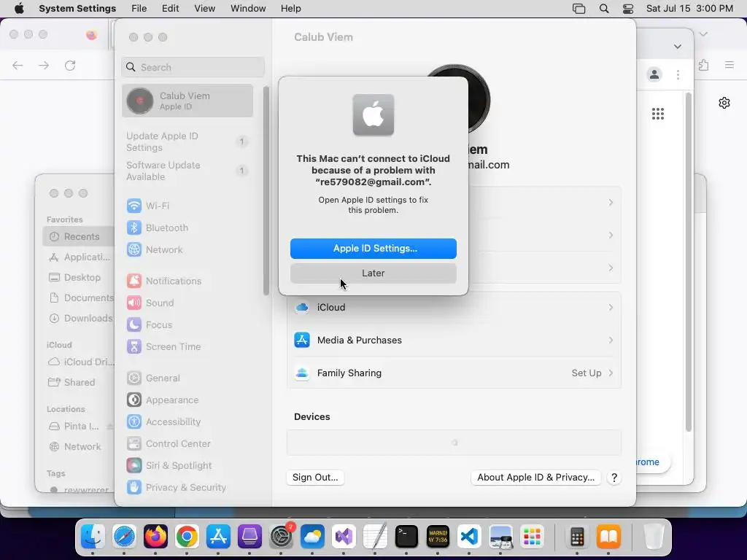Click Chrome profile avatar icon
Viewport: 747px width, 560px height.
coord(654,75)
